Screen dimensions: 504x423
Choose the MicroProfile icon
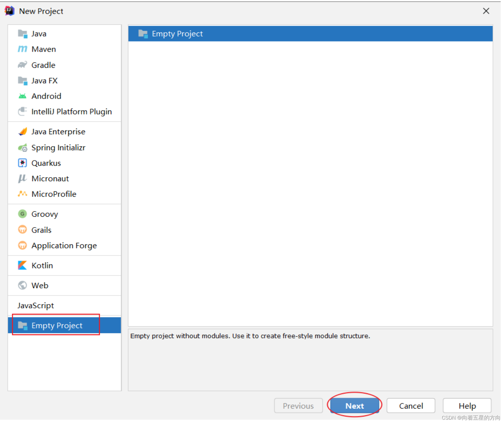click(x=22, y=194)
